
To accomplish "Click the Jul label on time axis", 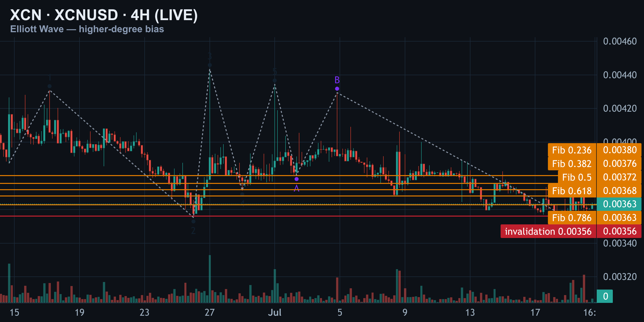I will pos(275,312).
